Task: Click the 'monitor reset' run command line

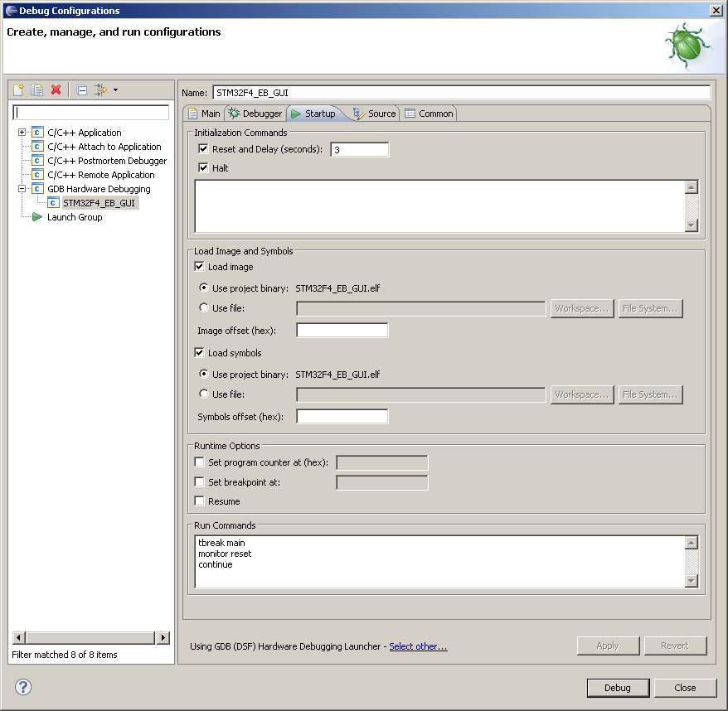Action: [225, 554]
